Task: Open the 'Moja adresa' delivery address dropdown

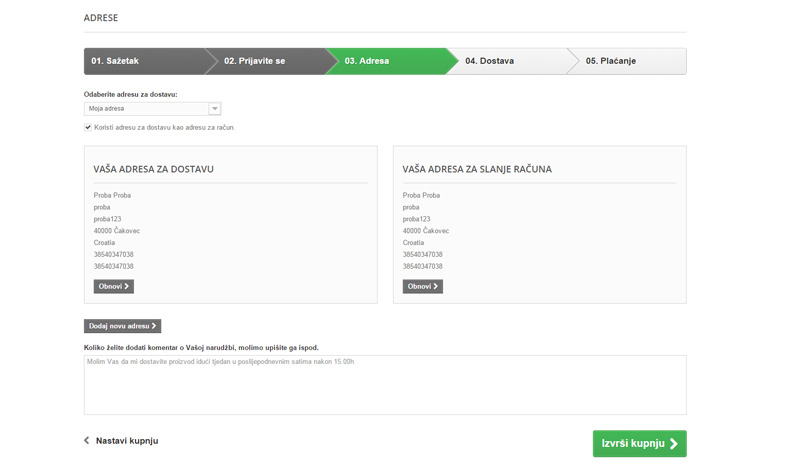Action: 146,109
